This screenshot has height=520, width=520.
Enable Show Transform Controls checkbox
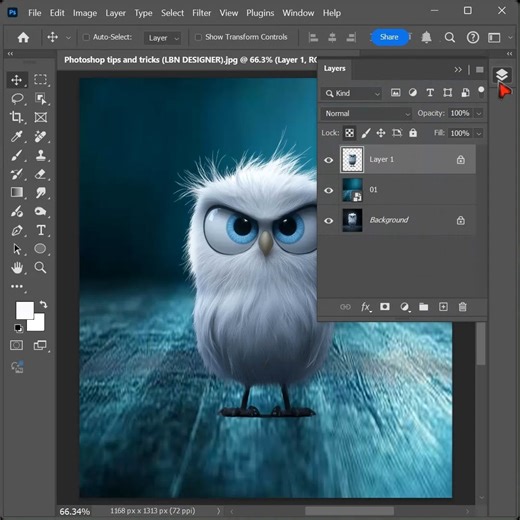(198, 37)
